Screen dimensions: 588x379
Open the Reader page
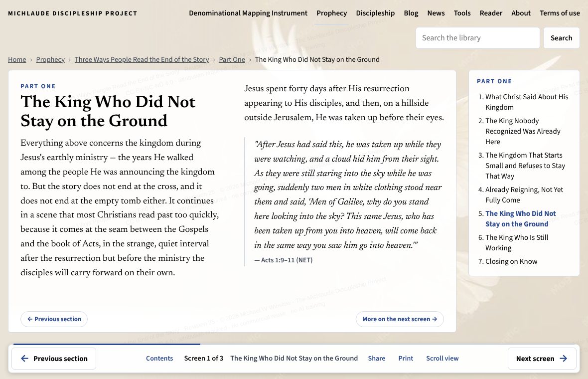click(x=491, y=13)
